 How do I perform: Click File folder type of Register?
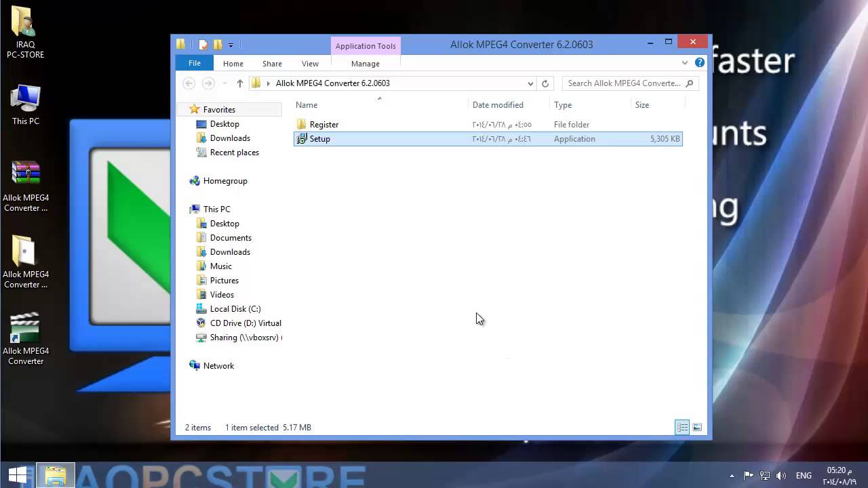(x=572, y=125)
